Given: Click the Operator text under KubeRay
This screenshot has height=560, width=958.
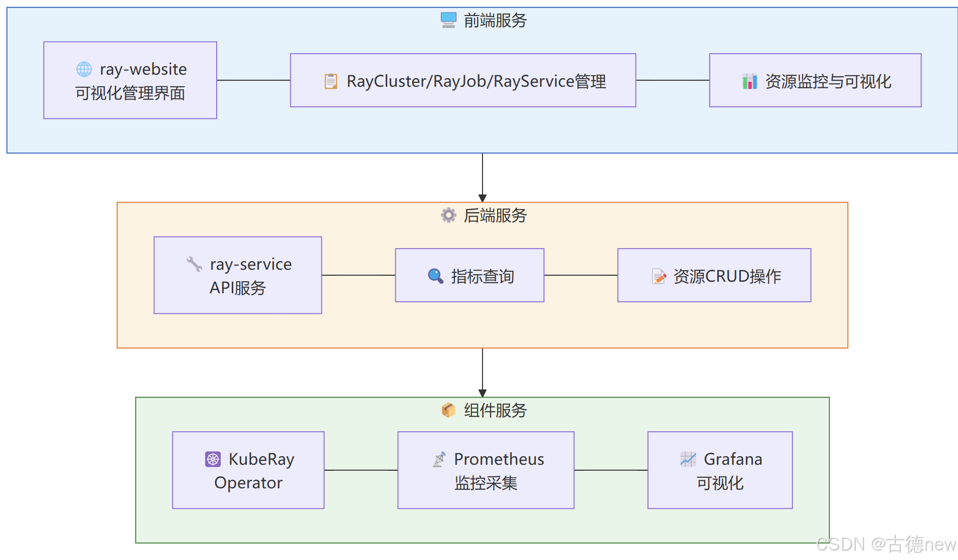Looking at the screenshot, I should pos(248,483).
